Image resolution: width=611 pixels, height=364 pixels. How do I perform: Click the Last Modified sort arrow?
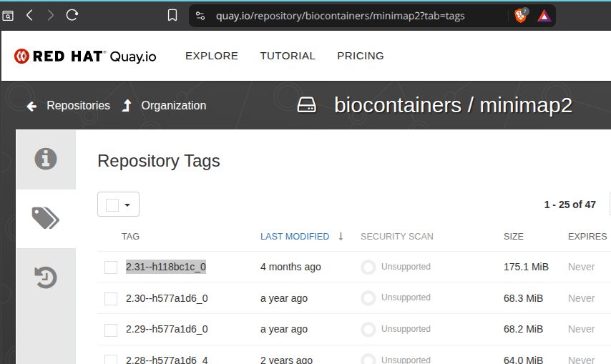tap(341, 236)
